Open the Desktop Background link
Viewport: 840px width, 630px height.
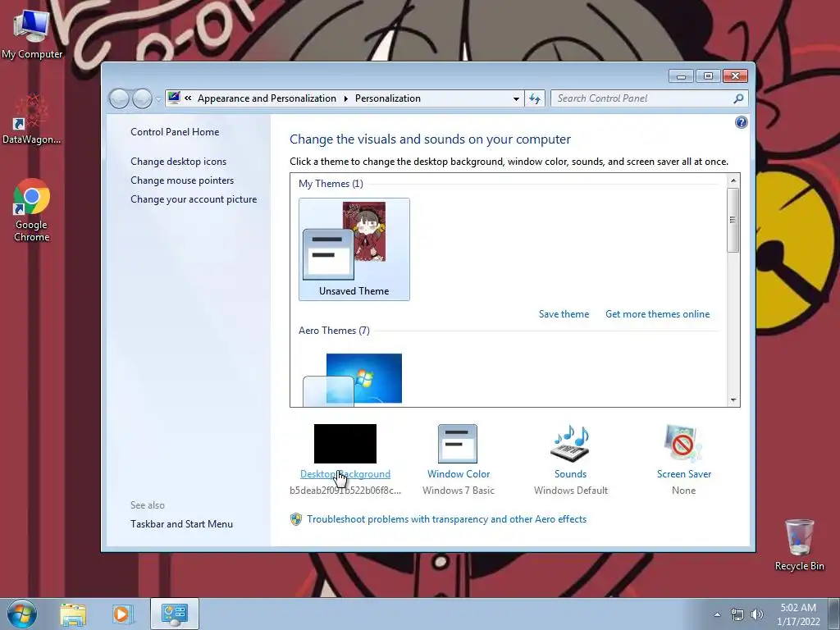pos(345,474)
